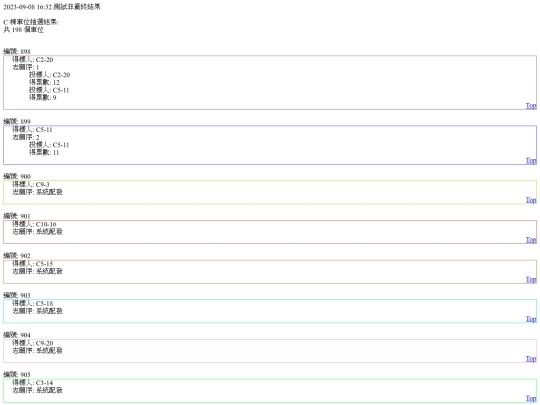
Task: Click the 'C 棟車位抽選結果:' heading
Action: (x=31, y=22)
